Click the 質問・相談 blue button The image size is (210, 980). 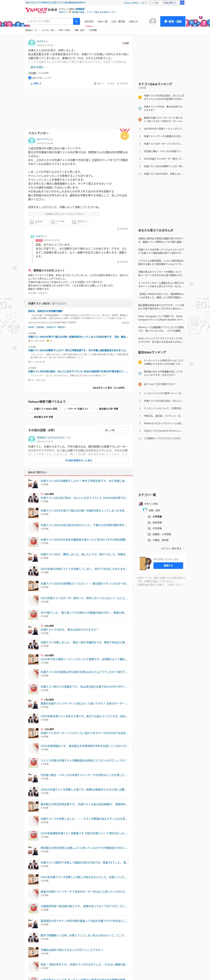point(173,21)
